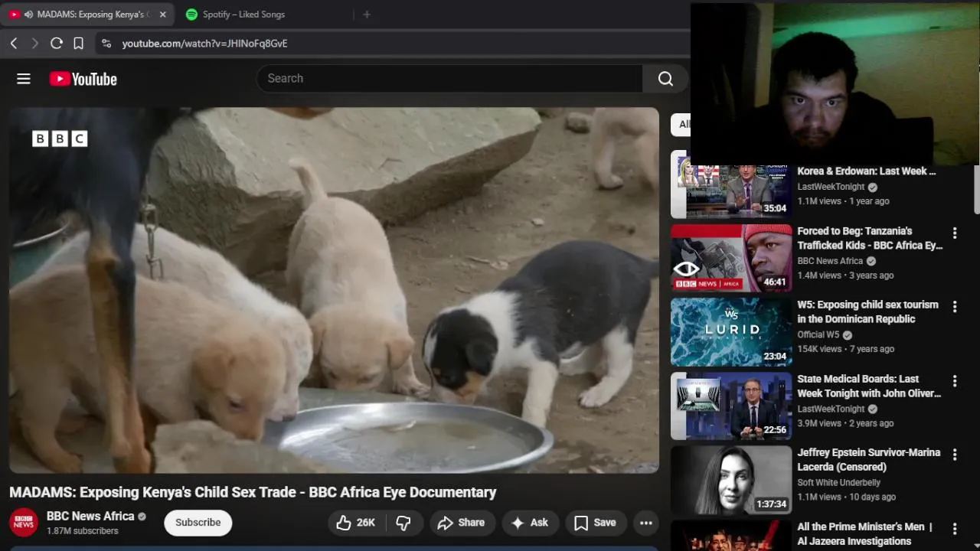Like the video with thumbs-up 26K
980x551 pixels.
[356, 523]
